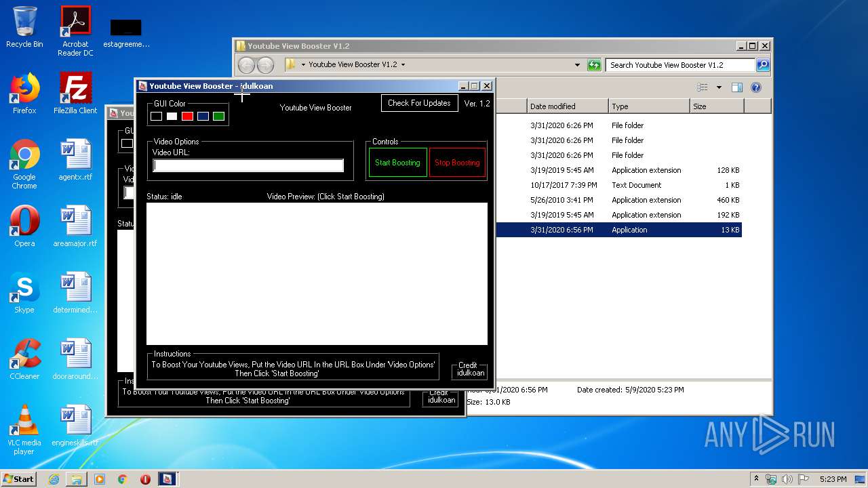Screen dimensions: 868x488
Task: Click the Explorer address bar refresh button
Action: pyautogui.click(x=594, y=65)
